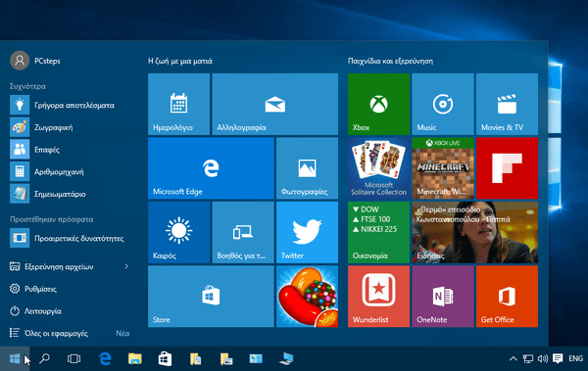Open Store from the taskbar
Image resolution: width=588 pixels, height=371 pixels.
point(165,358)
